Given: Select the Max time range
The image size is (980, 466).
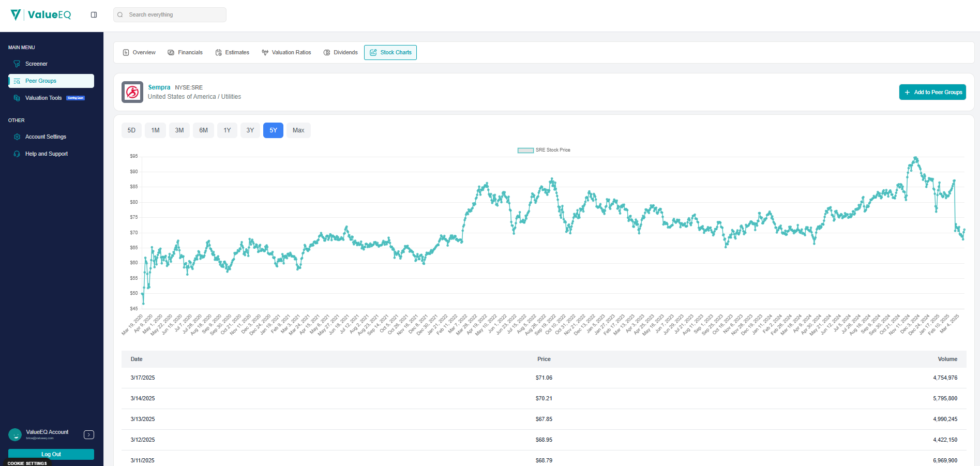Looking at the screenshot, I should (298, 130).
